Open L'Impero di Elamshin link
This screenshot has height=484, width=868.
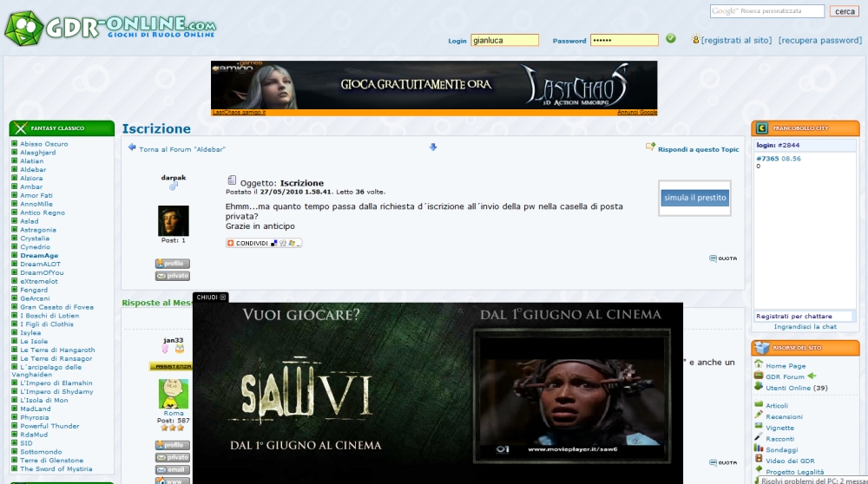point(56,383)
